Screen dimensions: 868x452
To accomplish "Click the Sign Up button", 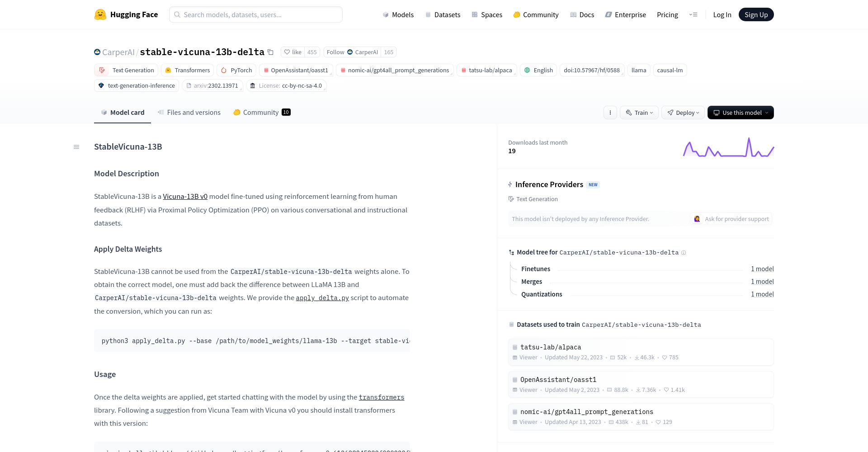I will [756, 14].
